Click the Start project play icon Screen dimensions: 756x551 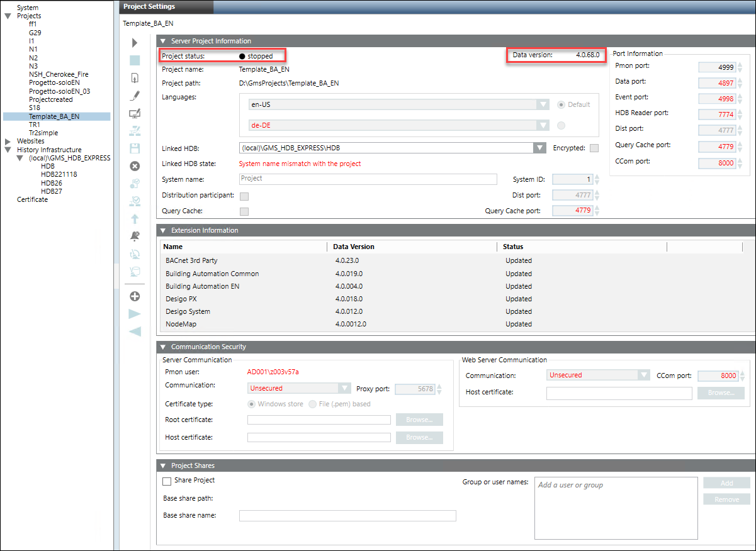click(134, 43)
